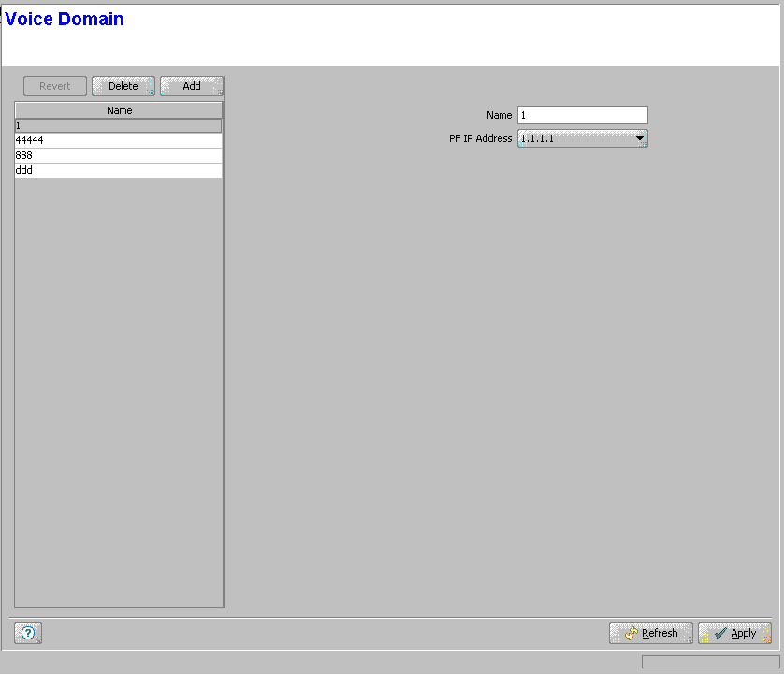The image size is (784, 675).
Task: Select the row named 1
Action: tap(119, 125)
